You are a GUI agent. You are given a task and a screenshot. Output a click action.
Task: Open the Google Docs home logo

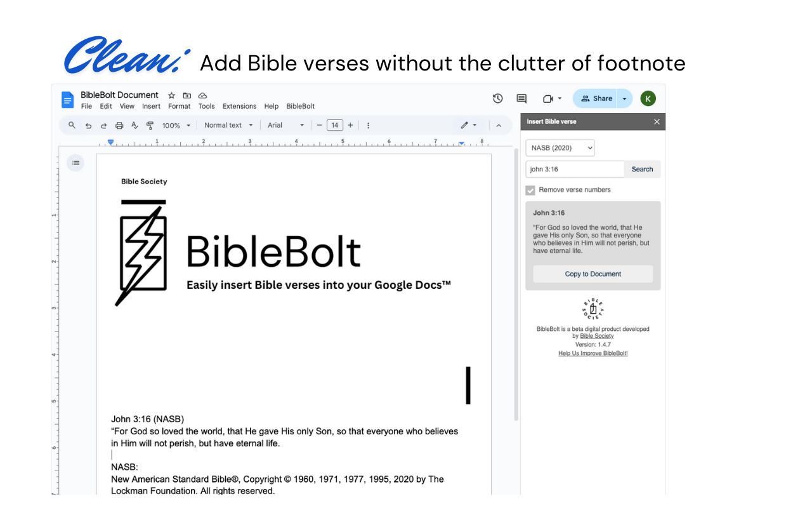[x=67, y=100]
